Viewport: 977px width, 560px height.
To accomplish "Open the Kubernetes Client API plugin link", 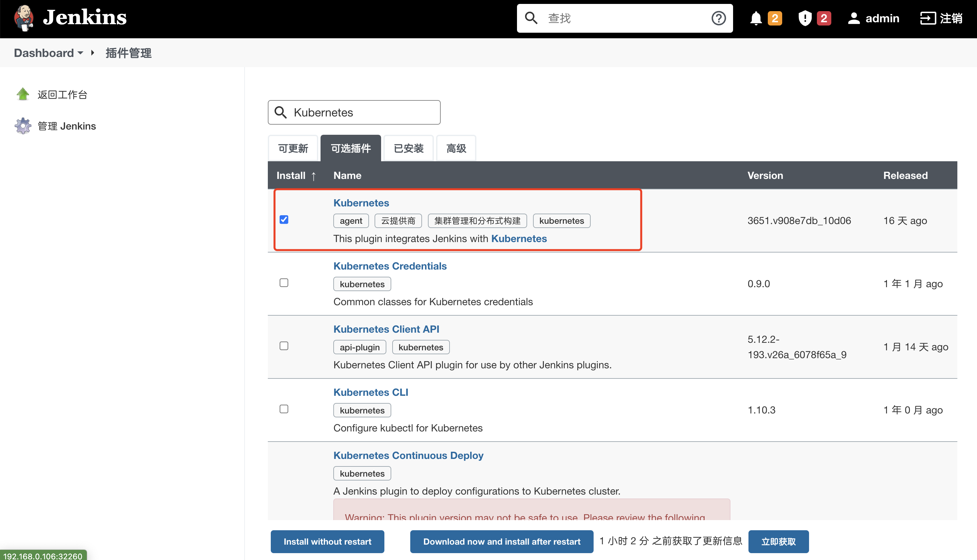I will click(x=386, y=329).
